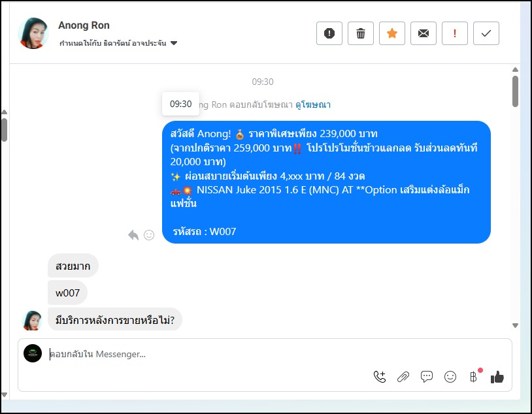Screen dimensions: 532x414
Task: Select the สวยมาก message bubble
Action: [x=73, y=266]
